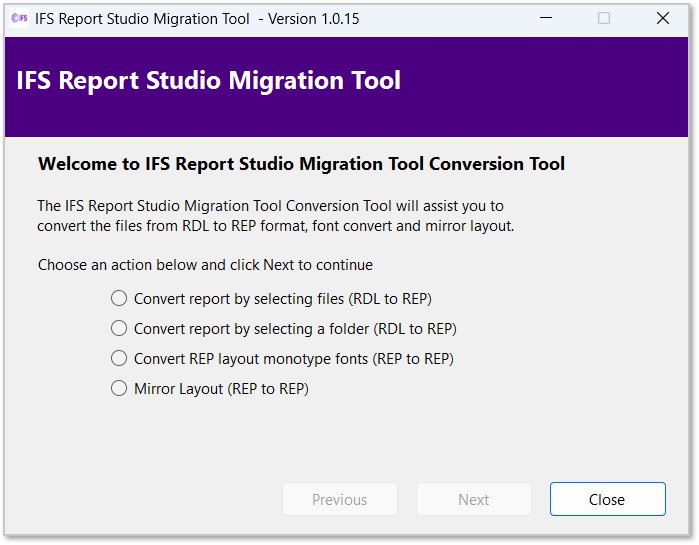Screen dimensions: 699x545
Task: Minimize the Migration Tool window
Action: (x=546, y=18)
